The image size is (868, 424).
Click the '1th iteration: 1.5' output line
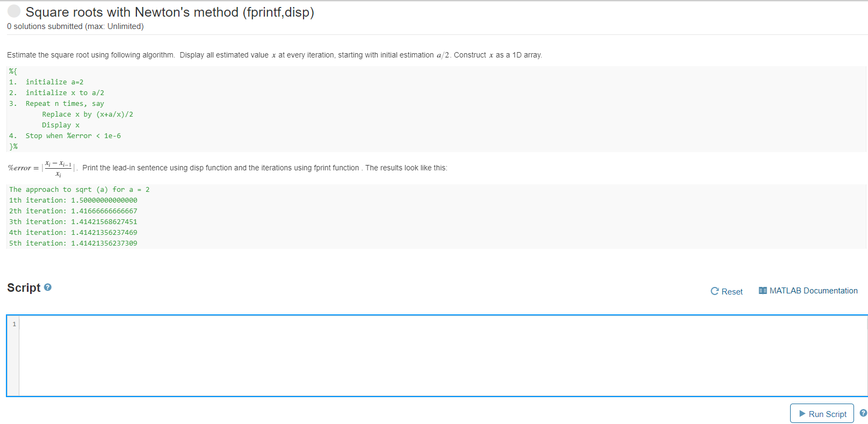73,200
